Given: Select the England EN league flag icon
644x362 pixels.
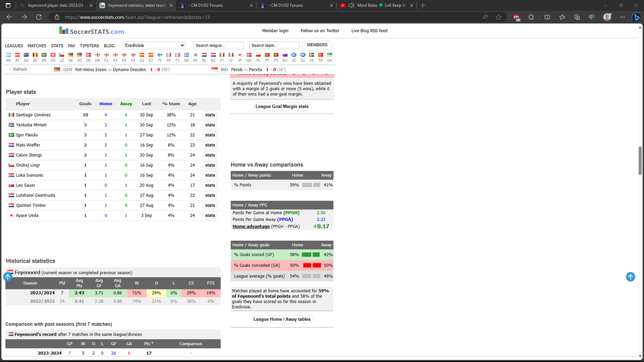Looking at the screenshot, I should click(x=97, y=55).
